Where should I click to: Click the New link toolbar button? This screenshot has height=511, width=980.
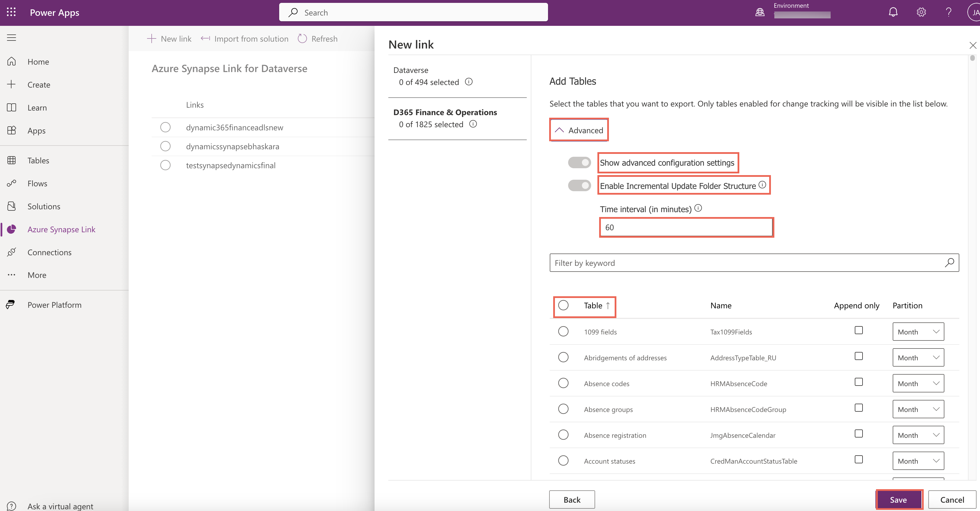point(169,39)
